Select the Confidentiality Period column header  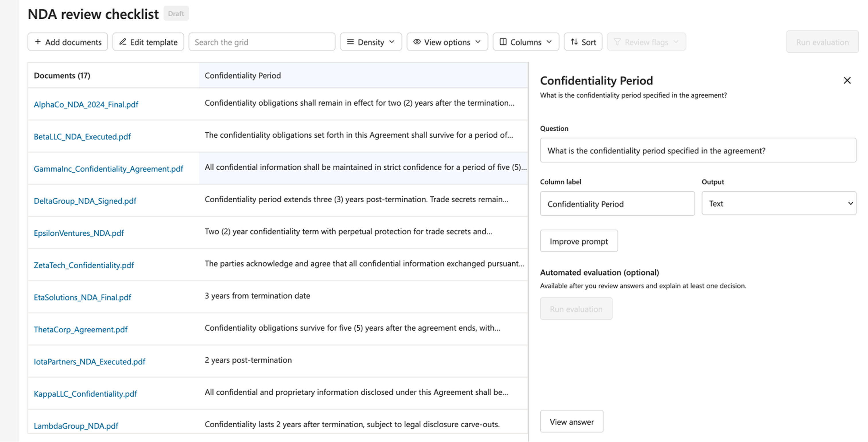click(x=242, y=75)
